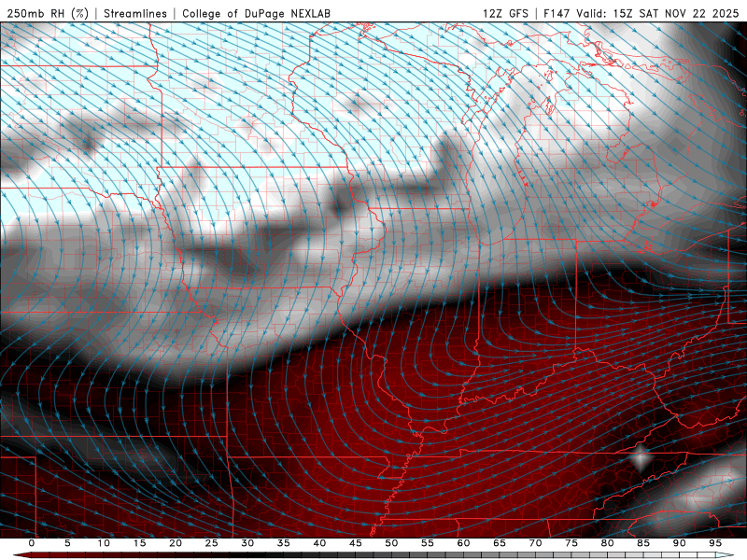The height and width of the screenshot is (560, 747).
Task: Click the '25' colorbar tick label
Action: 212,543
